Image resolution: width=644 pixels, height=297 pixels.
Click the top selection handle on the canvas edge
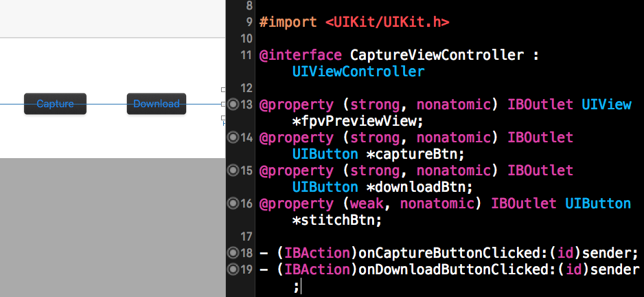click(x=223, y=89)
